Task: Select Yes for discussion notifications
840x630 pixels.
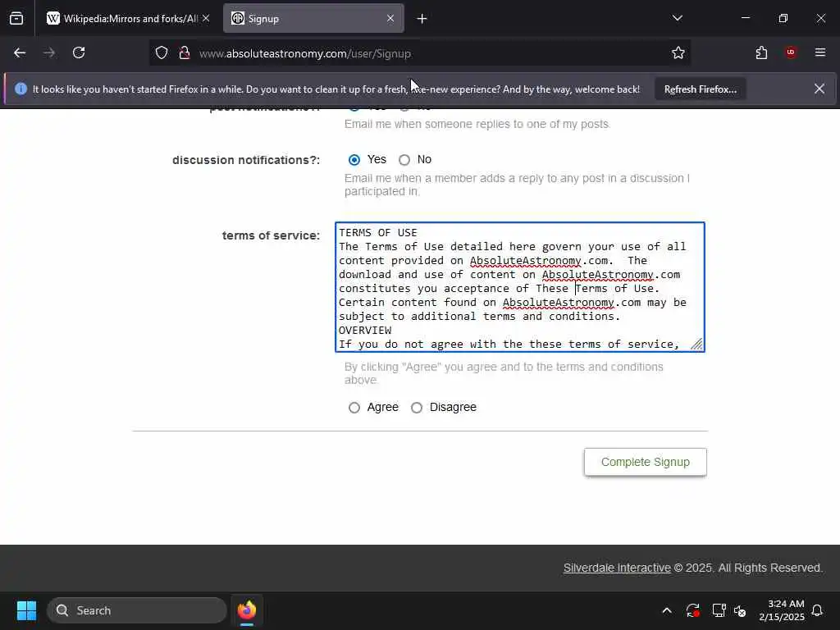Action: point(354,160)
